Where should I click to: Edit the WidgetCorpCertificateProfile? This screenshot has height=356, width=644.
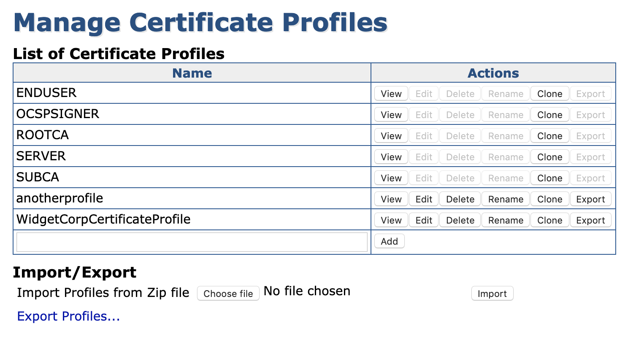(x=423, y=220)
